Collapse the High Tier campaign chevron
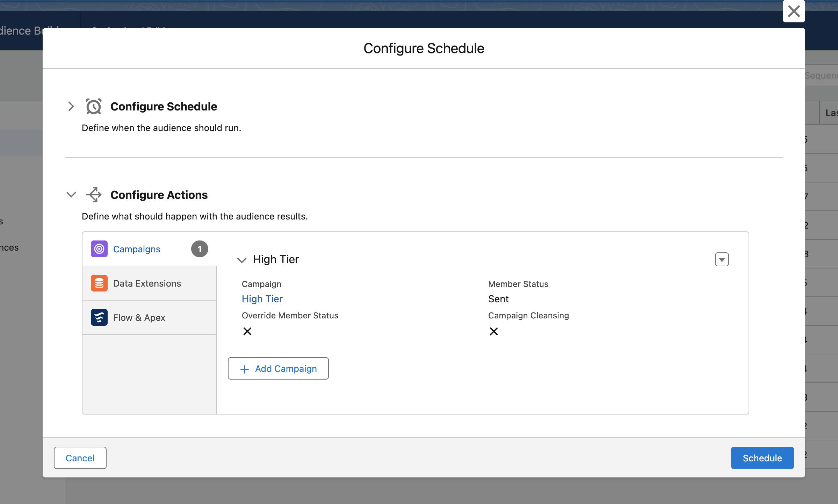The height and width of the screenshot is (504, 838). [241, 260]
